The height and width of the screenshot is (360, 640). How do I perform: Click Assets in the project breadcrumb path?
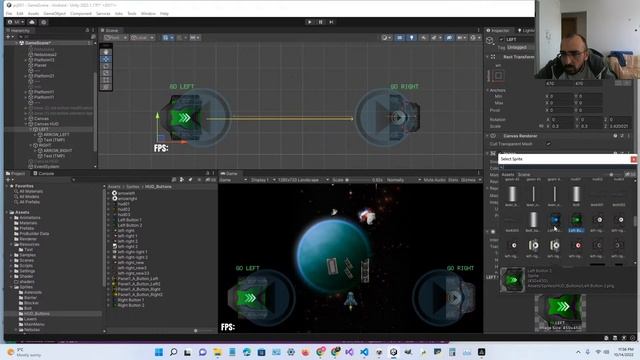click(x=113, y=187)
